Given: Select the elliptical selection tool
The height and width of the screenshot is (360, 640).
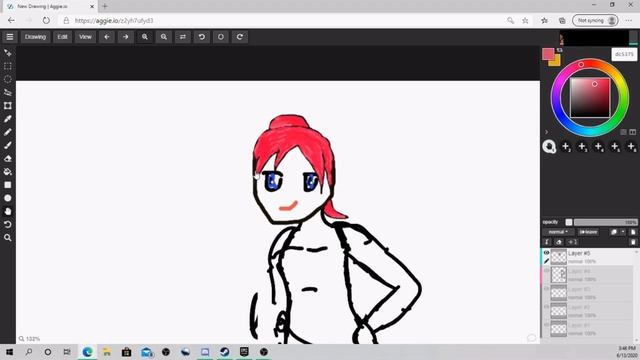Looking at the screenshot, I should pos(8,79).
